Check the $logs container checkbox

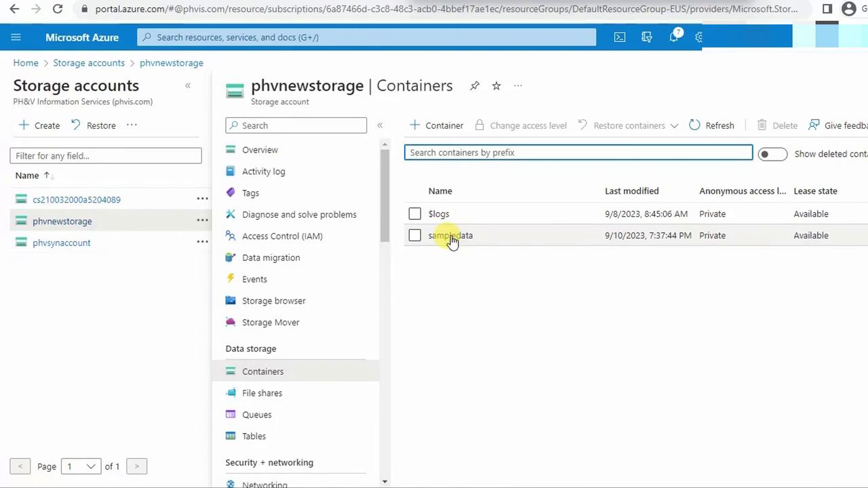415,214
